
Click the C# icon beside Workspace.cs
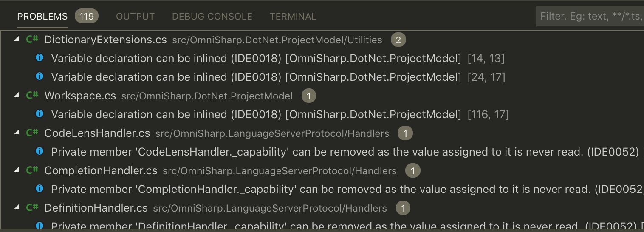pos(33,96)
